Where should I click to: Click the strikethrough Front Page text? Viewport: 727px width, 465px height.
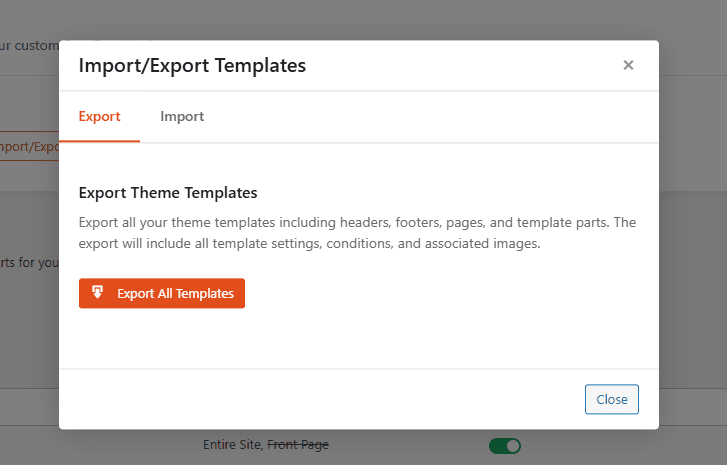pos(298,445)
